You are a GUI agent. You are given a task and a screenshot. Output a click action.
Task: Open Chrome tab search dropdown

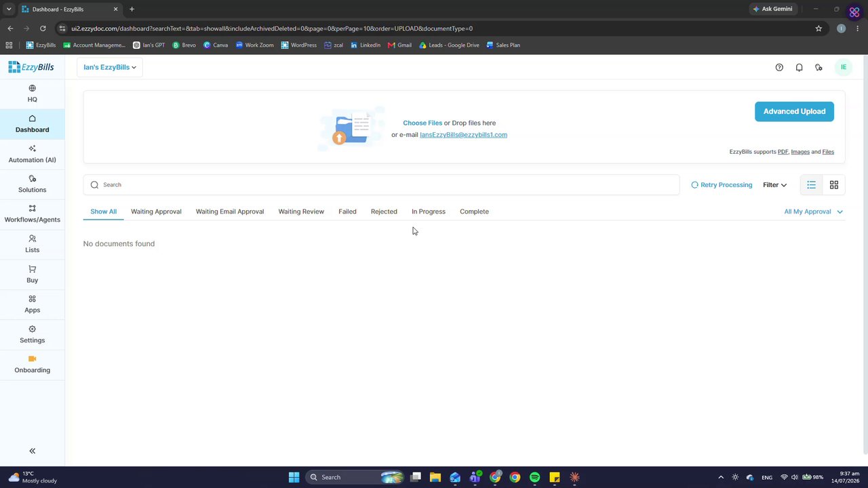9,9
